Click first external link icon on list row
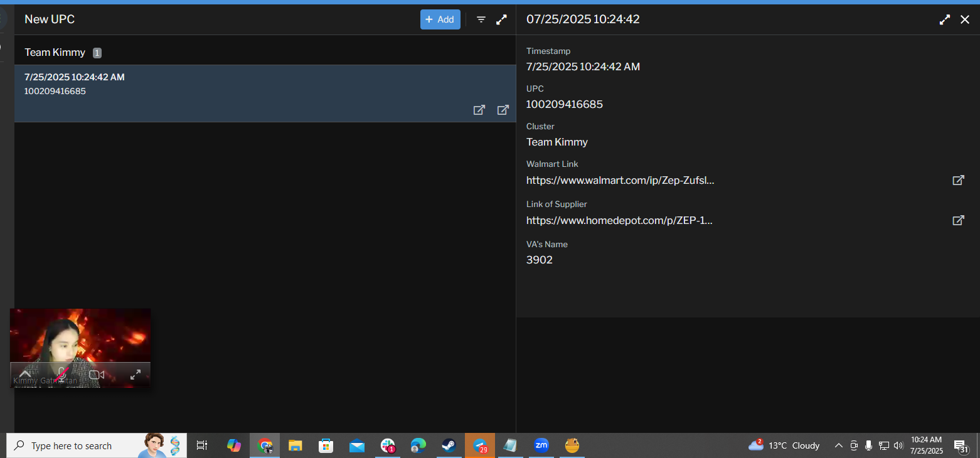The width and height of the screenshot is (980, 458). tap(479, 110)
